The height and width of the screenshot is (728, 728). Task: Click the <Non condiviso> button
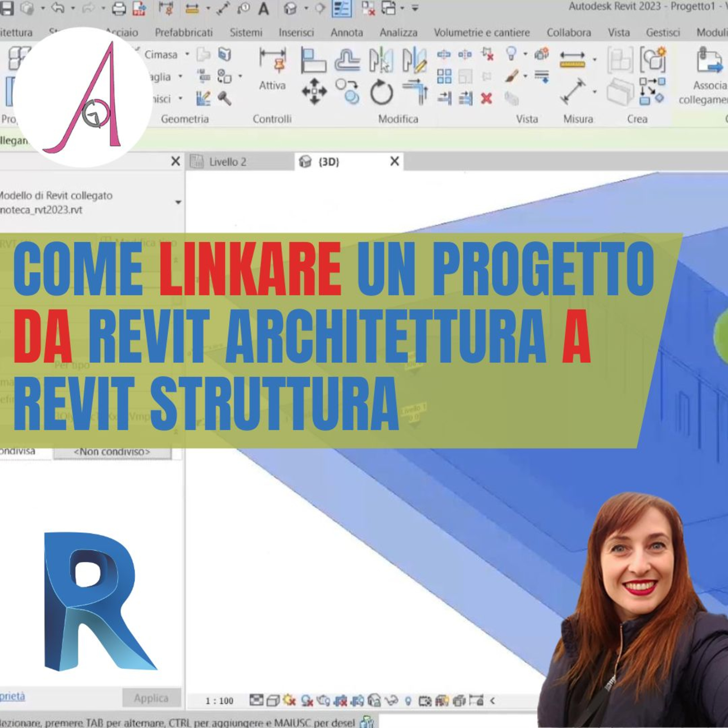(112, 451)
